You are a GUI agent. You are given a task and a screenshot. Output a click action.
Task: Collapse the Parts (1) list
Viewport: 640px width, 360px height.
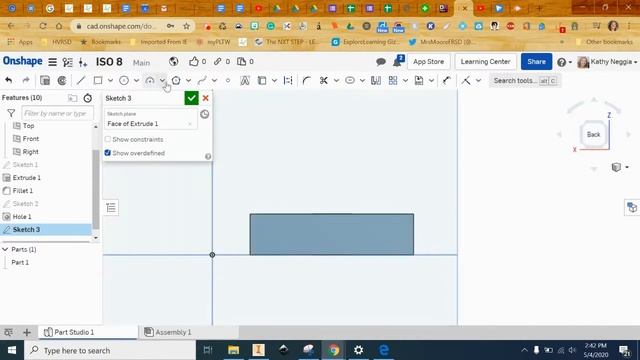tap(5, 249)
